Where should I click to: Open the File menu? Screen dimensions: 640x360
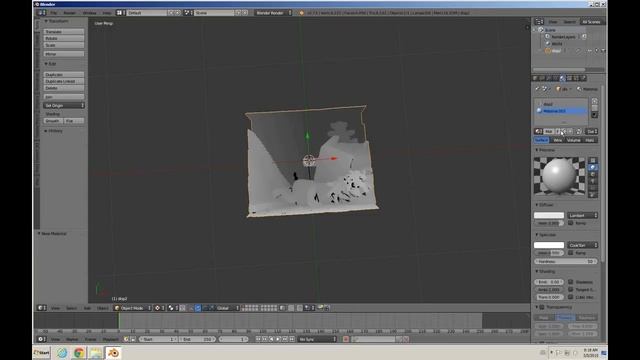(54, 13)
